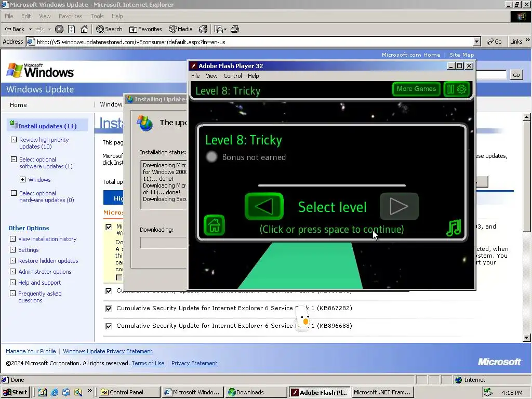This screenshot has height=399, width=532.
Task: Open Frequently asked questions link
Action: [x=39, y=297]
